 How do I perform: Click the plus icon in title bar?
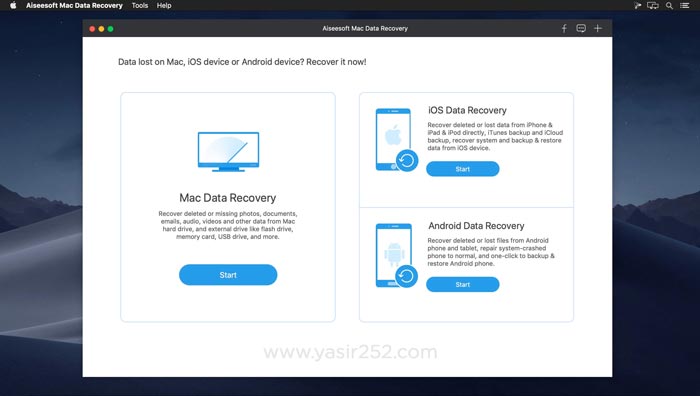coord(598,29)
